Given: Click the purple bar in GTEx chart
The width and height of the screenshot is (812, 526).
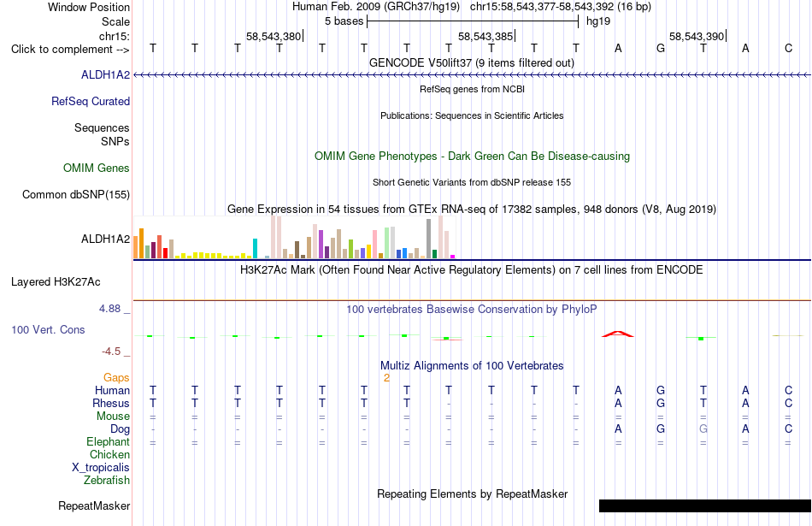Looking at the screenshot, I should (321, 244).
